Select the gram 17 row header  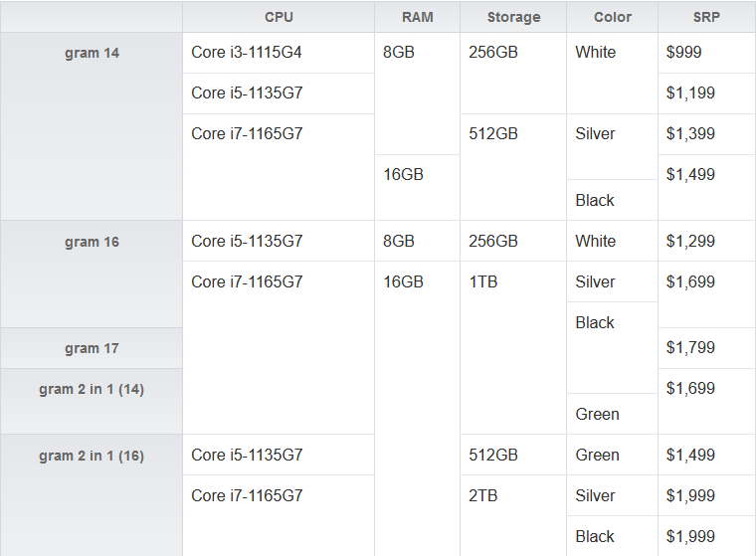click(92, 348)
